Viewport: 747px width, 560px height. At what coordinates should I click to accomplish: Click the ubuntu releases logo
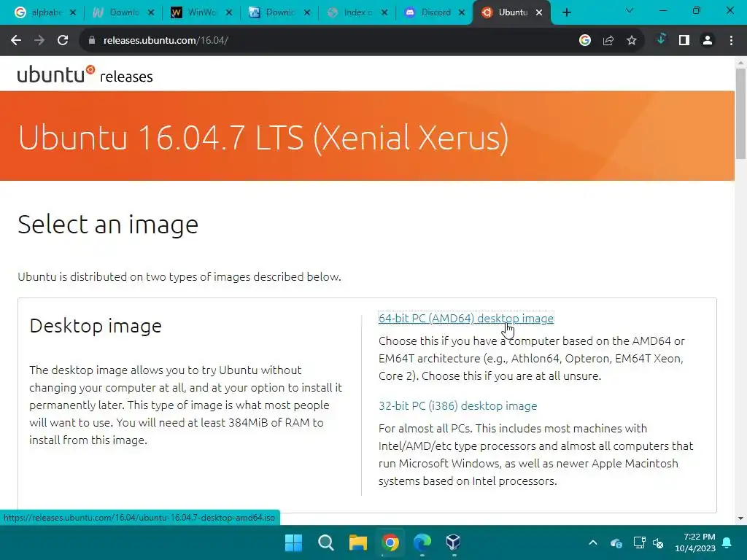tap(85, 74)
